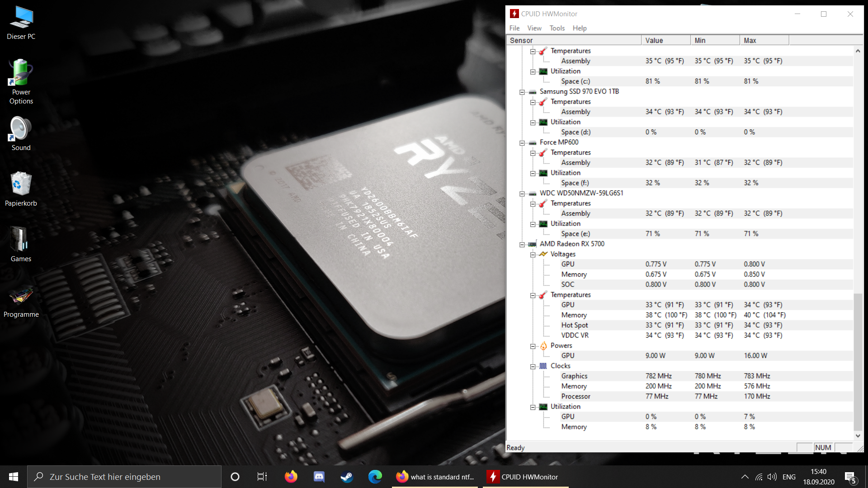This screenshot has height=488, width=868.
Task: Launch Steam from the taskbar
Action: (x=347, y=477)
